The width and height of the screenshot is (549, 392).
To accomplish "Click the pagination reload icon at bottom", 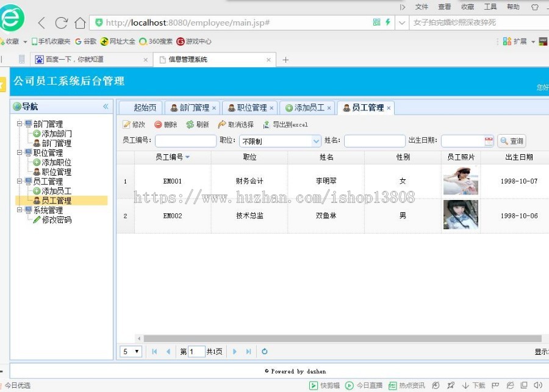I will click(264, 351).
